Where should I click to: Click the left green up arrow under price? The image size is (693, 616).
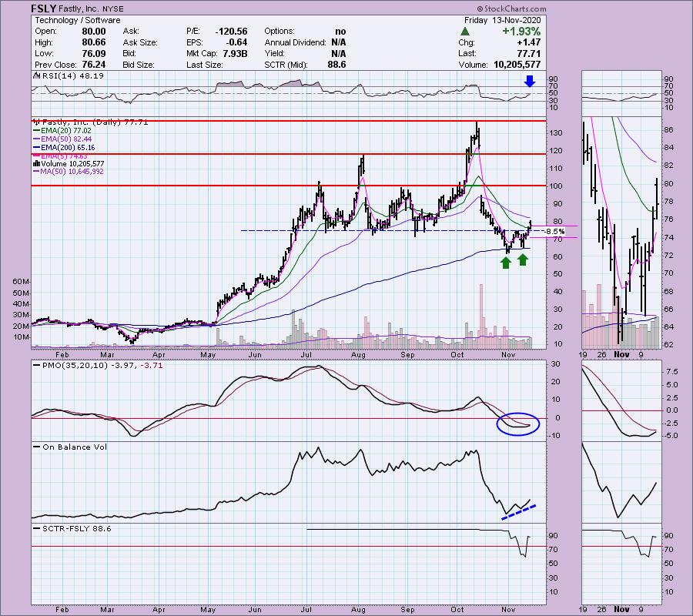click(x=505, y=262)
